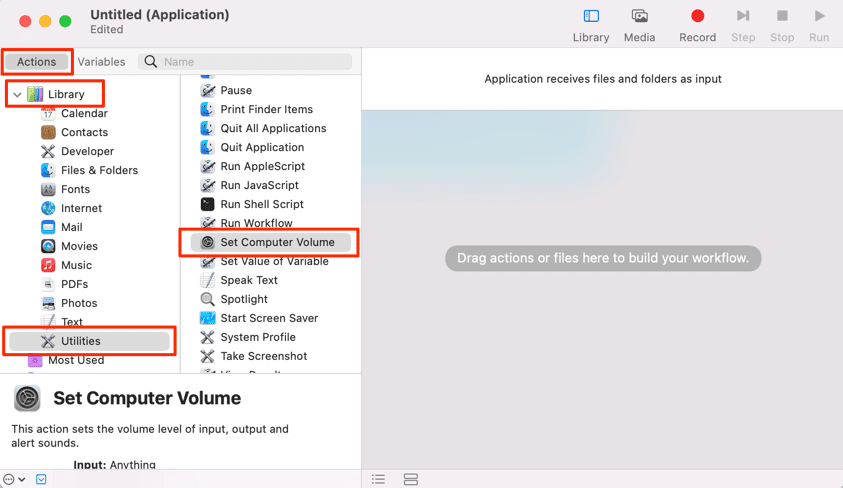Select the Library tree item
Image resolution: width=843 pixels, height=488 pixels.
click(56, 94)
